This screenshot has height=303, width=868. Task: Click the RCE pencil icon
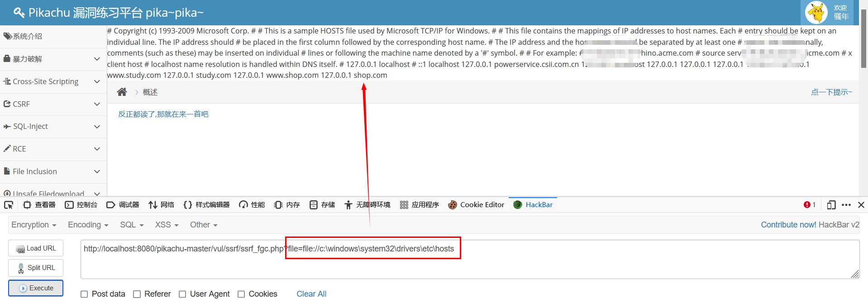click(7, 149)
